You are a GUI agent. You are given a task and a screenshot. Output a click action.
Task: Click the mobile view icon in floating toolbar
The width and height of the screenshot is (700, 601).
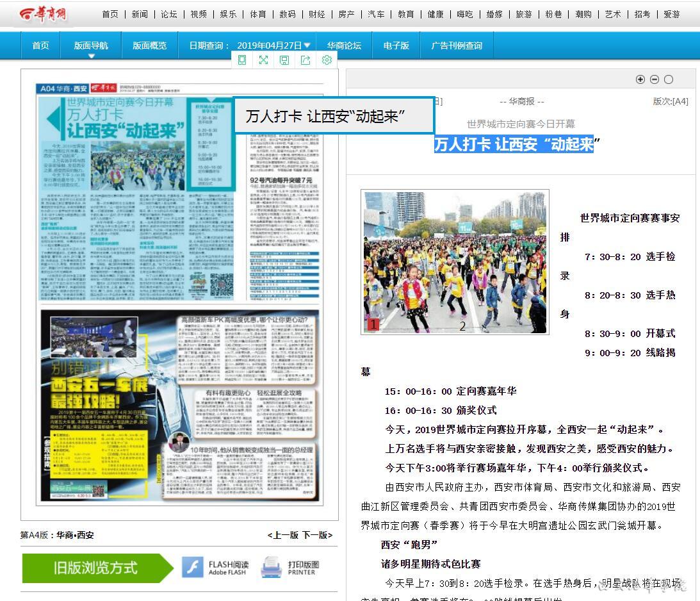242,60
